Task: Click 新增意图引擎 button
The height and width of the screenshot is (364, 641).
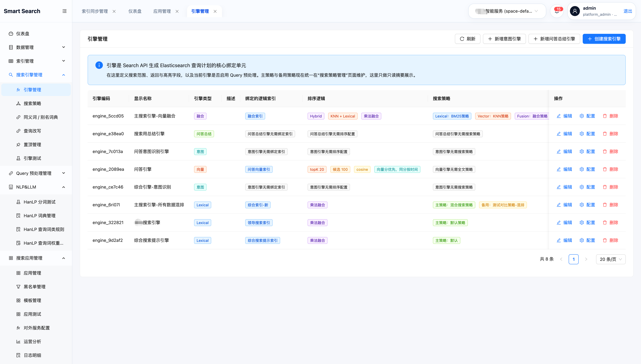Action: 504,39
